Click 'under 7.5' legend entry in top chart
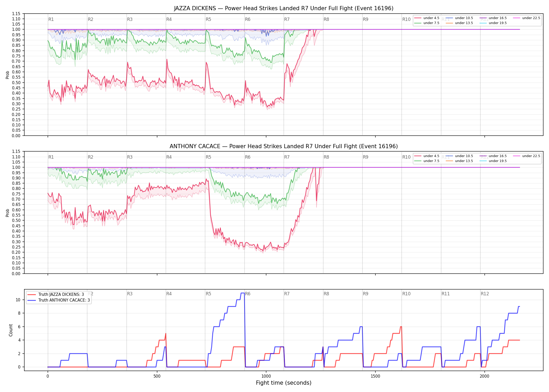549x392 pixels. (x=427, y=23)
